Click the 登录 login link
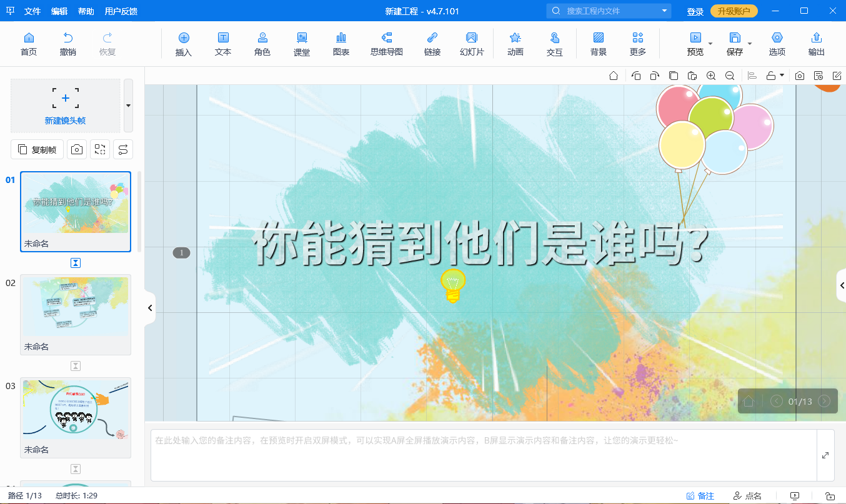Viewport: 846px width, 504px height. coord(695,12)
